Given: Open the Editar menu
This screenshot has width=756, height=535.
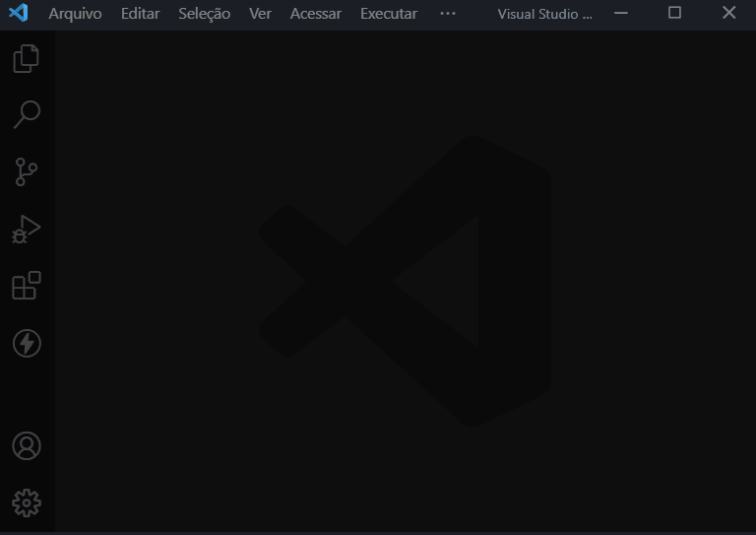Looking at the screenshot, I should tap(140, 14).
